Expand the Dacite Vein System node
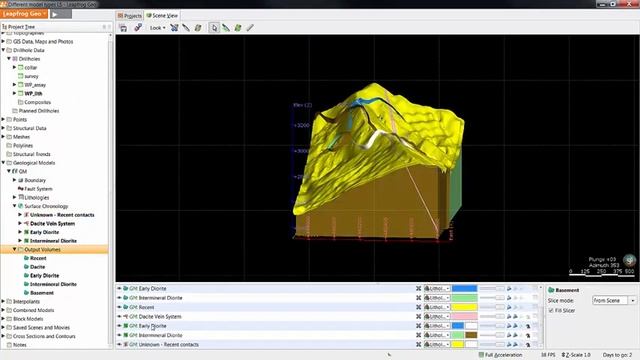 click(20, 223)
